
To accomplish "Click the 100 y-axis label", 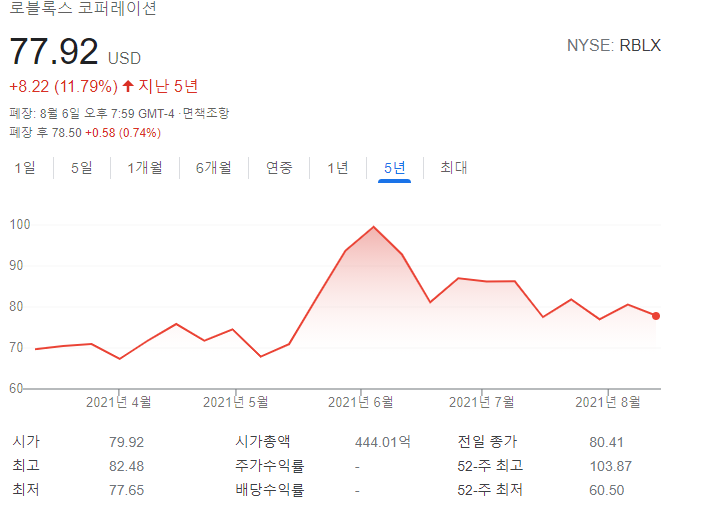I will coord(20,224).
